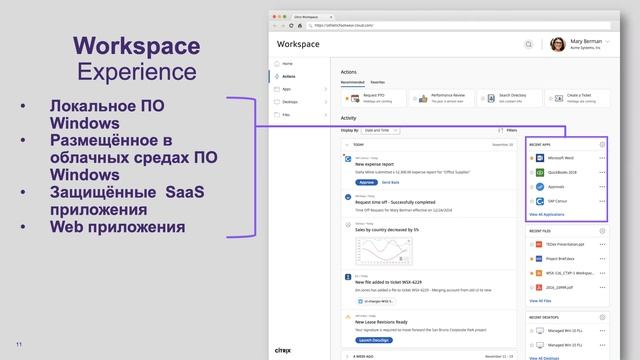Click Performance Review thumbs-up icon

[x=423, y=98]
